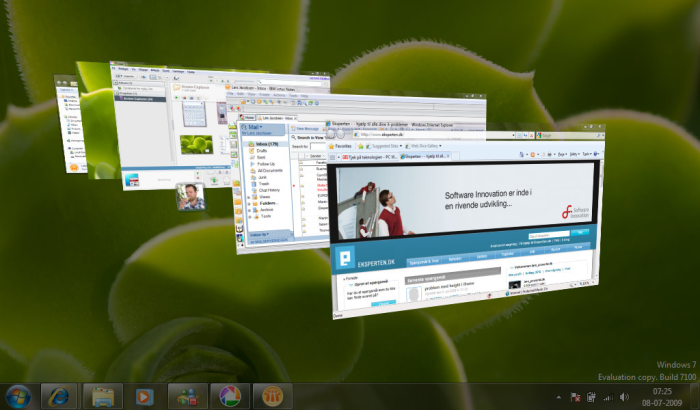Image resolution: width=700 pixels, height=410 pixels.
Task: Open Web Slice Gallery dropdown in Internet Explorer
Action: click(x=423, y=146)
